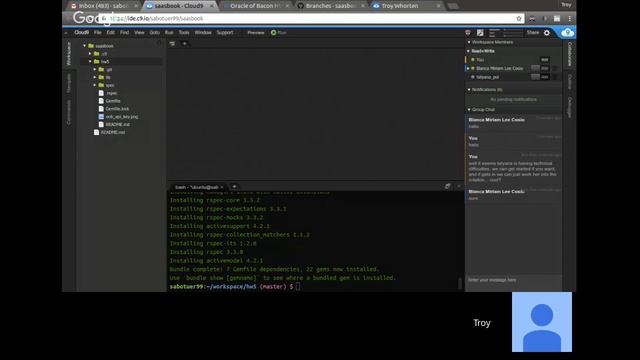Switch to Troy Whorten browser tab
Image resolution: width=640 pixels, height=360 pixels.
pos(407,6)
